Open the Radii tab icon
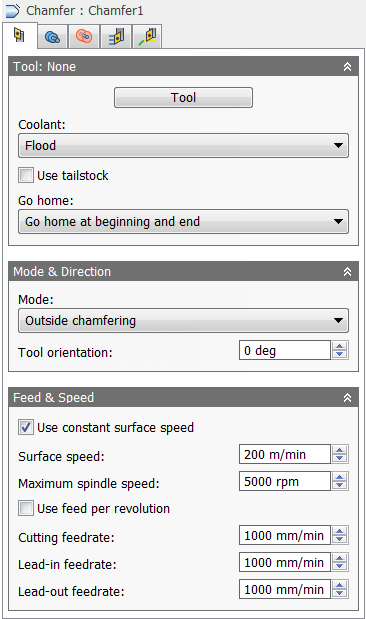366x619 pixels. click(x=84, y=37)
